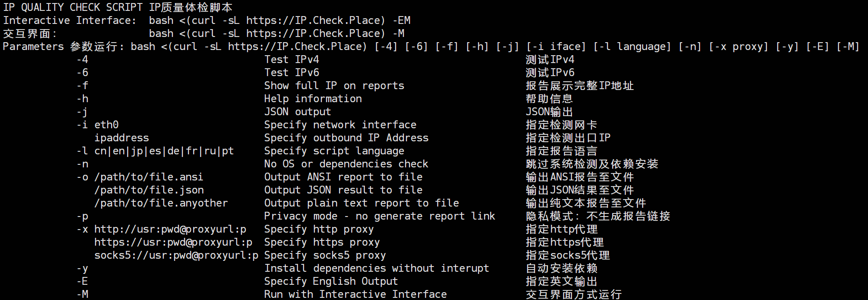The width and height of the screenshot is (868, 300).
Task: Click the 'socks5://usr:pwd@proxyurl:p' proxy example
Action: (176, 255)
